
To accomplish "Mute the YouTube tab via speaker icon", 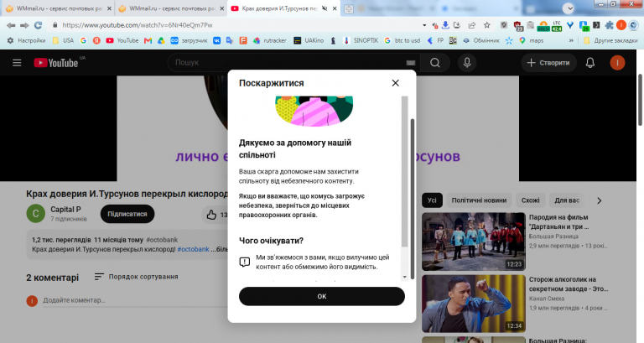I will (x=325, y=8).
